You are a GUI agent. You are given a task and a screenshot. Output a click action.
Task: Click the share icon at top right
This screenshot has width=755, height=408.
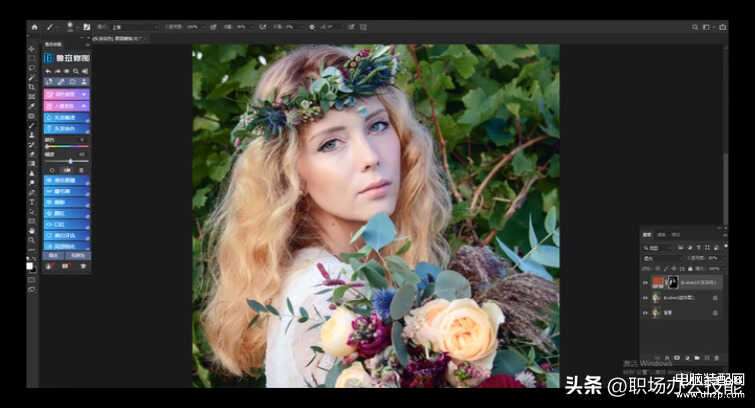coord(723,27)
